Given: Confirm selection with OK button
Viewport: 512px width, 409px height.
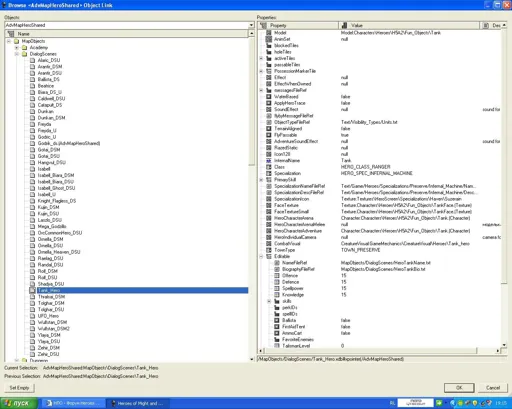Looking at the screenshot, I should click(x=459, y=388).
